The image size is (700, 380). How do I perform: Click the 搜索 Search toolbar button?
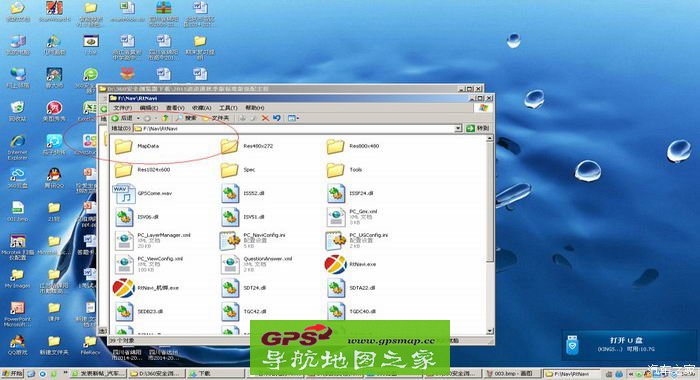186,118
